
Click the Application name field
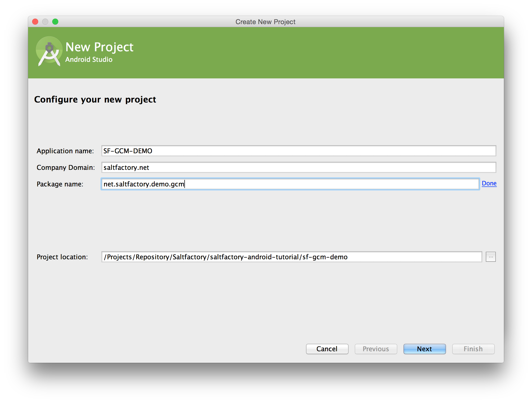tap(299, 151)
